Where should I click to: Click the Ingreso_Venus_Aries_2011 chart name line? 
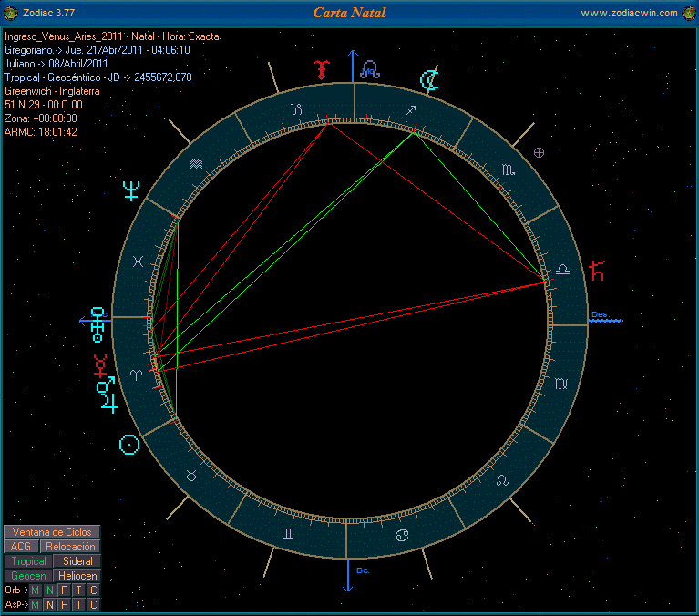pos(112,36)
